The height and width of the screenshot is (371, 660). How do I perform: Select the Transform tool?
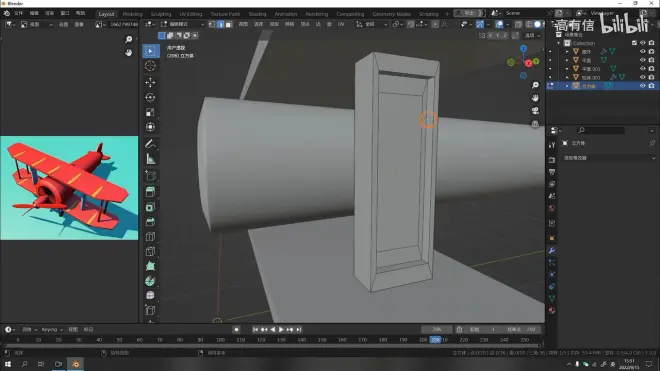pyautogui.click(x=150, y=127)
